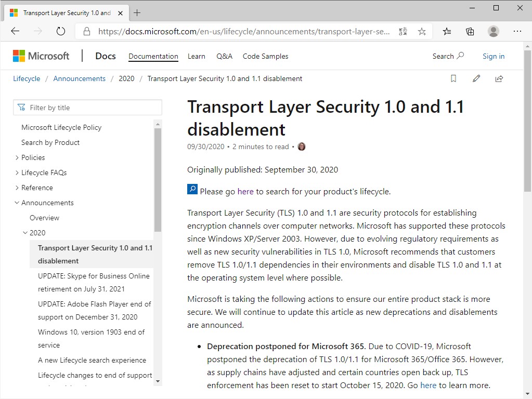Open the Code Samples menu item
Viewport: 532px width, 399px height.
click(265, 56)
